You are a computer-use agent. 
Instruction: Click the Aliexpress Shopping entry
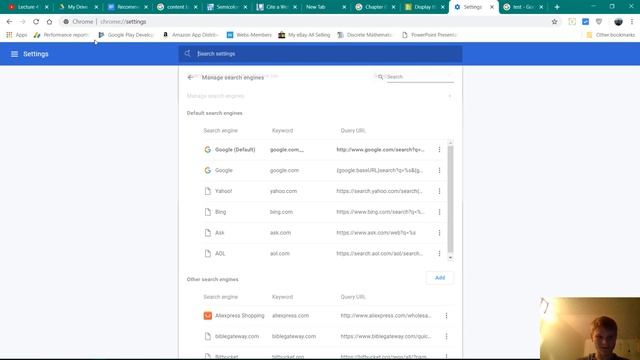(x=240, y=316)
